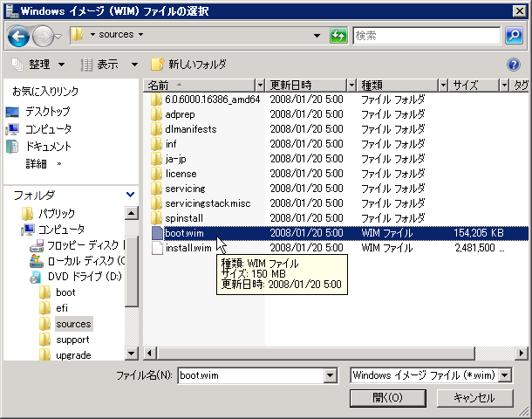
Task: Click the boot.wim file icon
Action: click(157, 233)
